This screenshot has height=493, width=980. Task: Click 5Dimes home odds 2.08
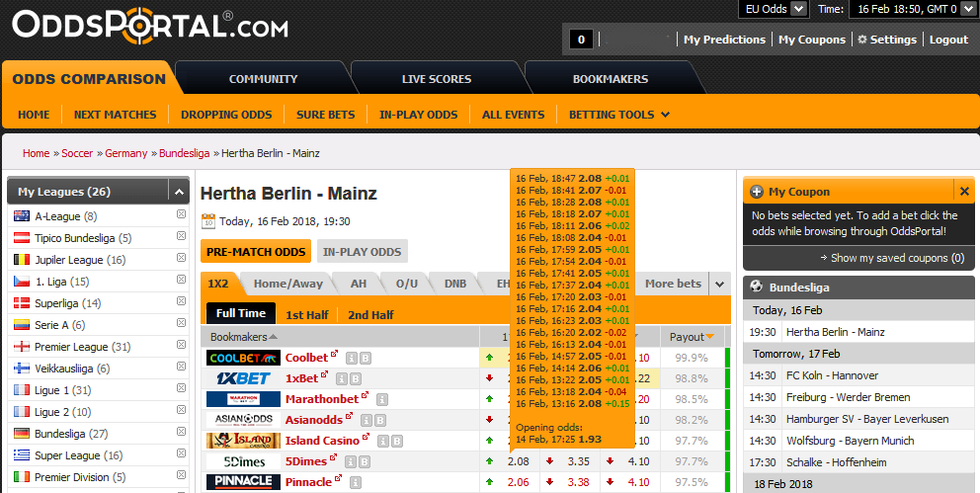[x=518, y=461]
